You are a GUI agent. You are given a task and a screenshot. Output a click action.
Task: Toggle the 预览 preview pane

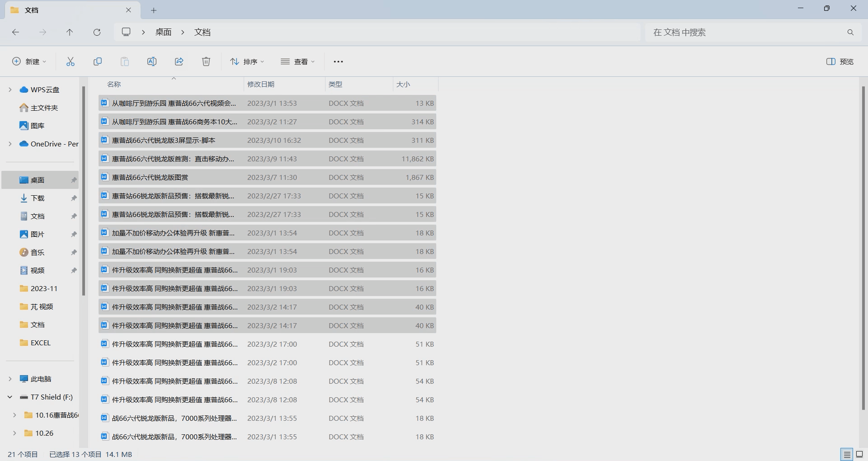click(840, 61)
